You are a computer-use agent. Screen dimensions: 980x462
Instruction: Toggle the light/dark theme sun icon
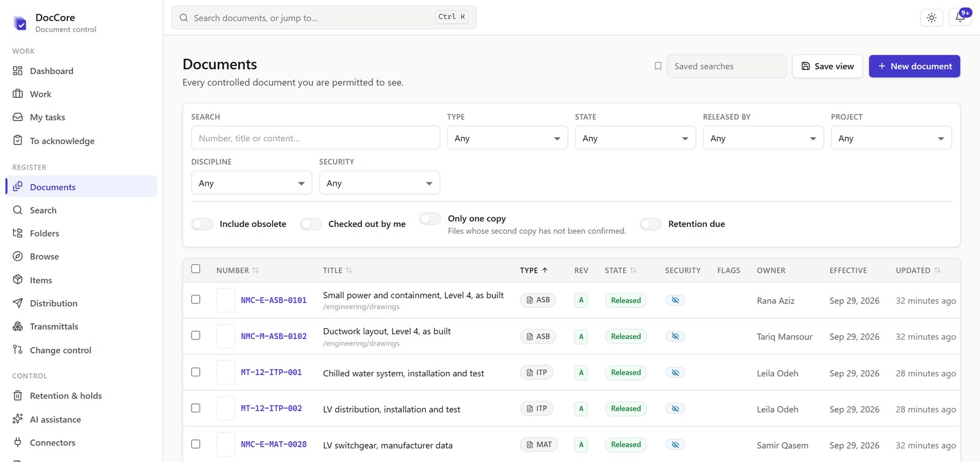[x=931, y=18]
